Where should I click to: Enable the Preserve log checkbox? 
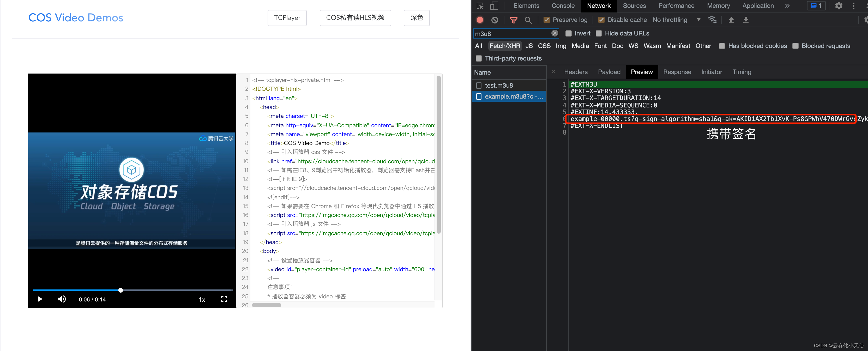point(547,20)
